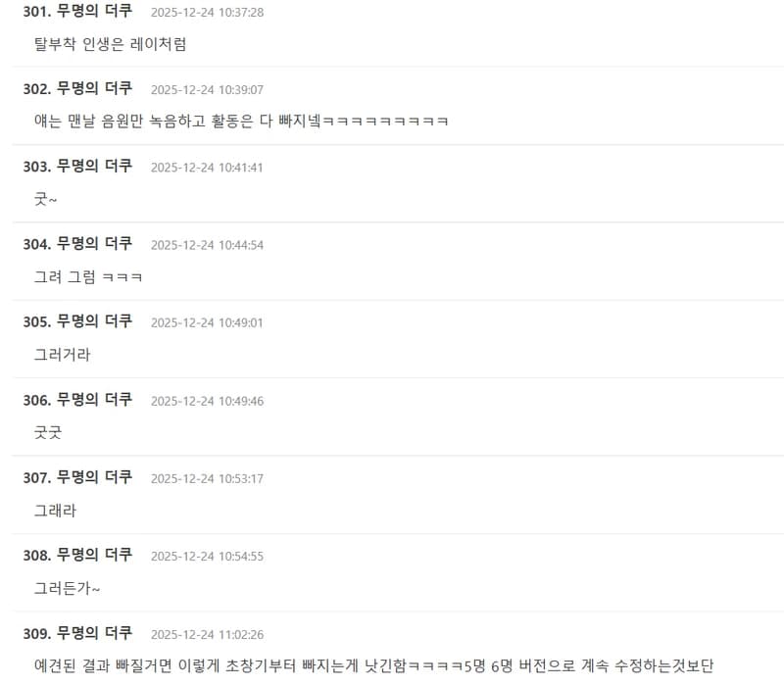The width and height of the screenshot is (784, 686).
Task: Click comment 304 text 그려 그럼 ㅋㅋㅋ
Action: [x=88, y=276]
